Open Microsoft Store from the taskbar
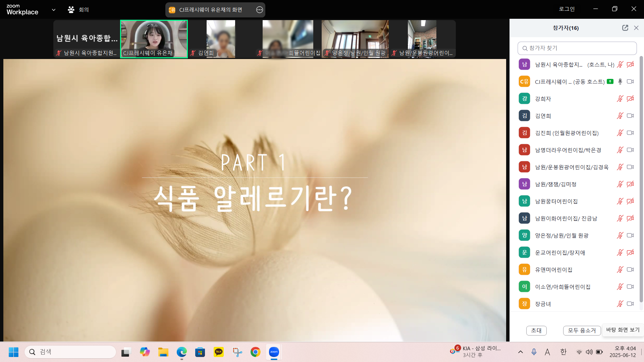Viewport: 644px width, 362px height. 200,352
